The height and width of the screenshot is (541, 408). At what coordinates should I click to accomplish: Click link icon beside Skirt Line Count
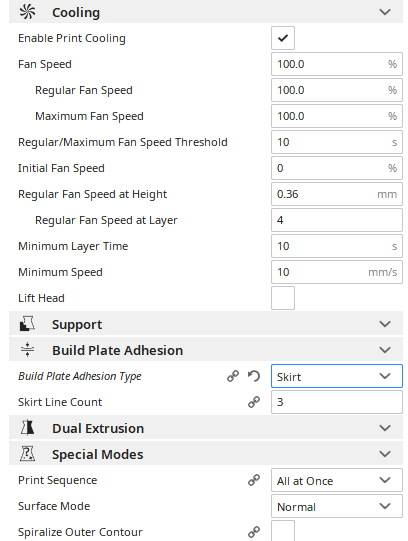tap(254, 402)
